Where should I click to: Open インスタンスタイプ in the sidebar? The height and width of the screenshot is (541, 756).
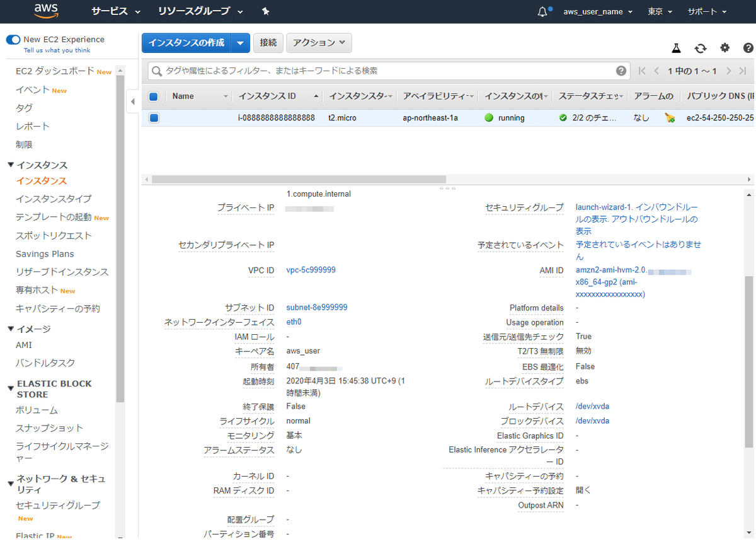(x=54, y=199)
